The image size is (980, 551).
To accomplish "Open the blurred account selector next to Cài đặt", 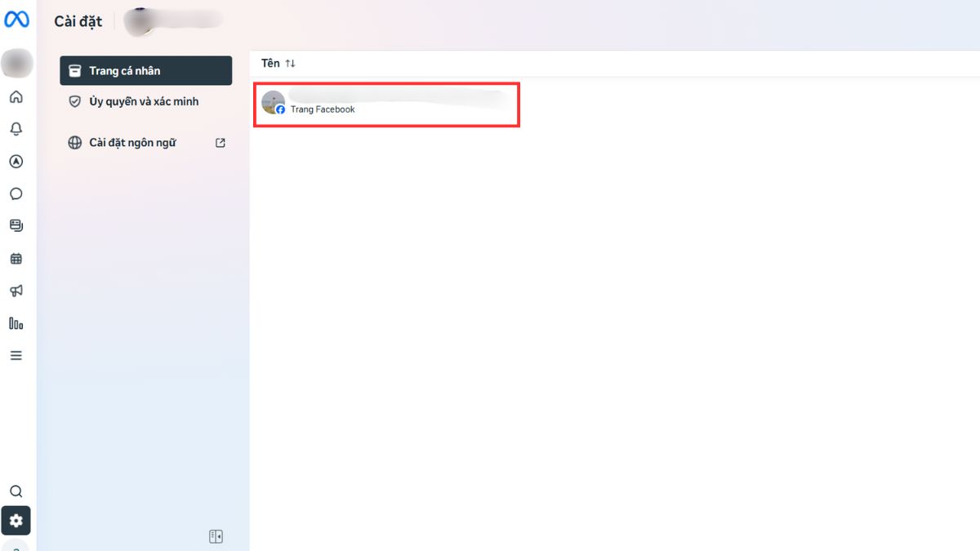I will click(173, 21).
